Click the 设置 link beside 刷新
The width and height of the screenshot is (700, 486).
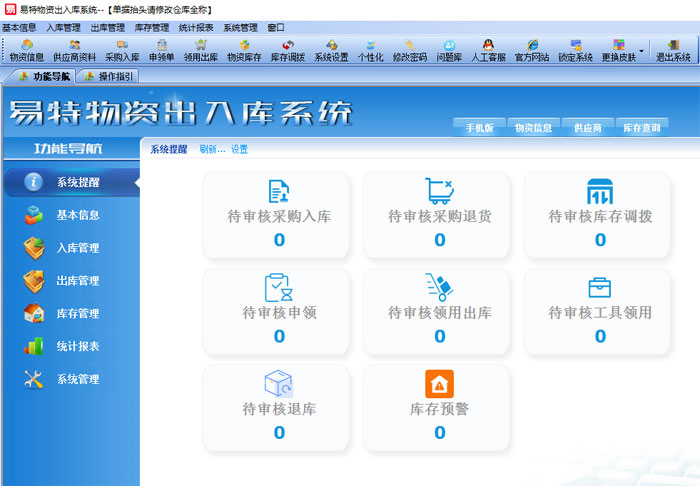click(239, 149)
